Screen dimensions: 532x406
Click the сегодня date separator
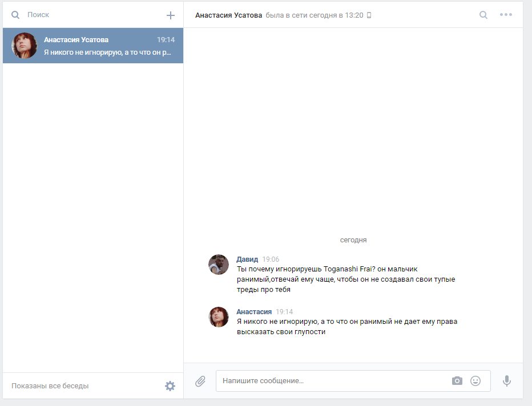[353, 240]
